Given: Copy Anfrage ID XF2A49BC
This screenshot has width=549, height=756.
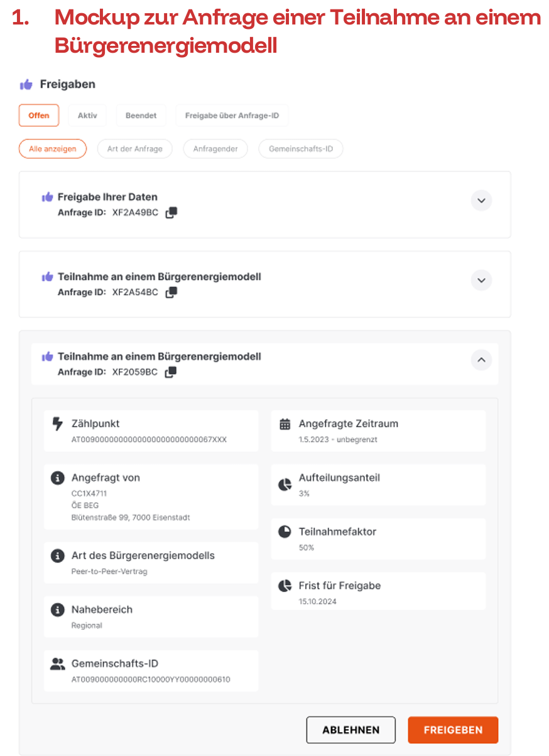Looking at the screenshot, I should pyautogui.click(x=171, y=213).
